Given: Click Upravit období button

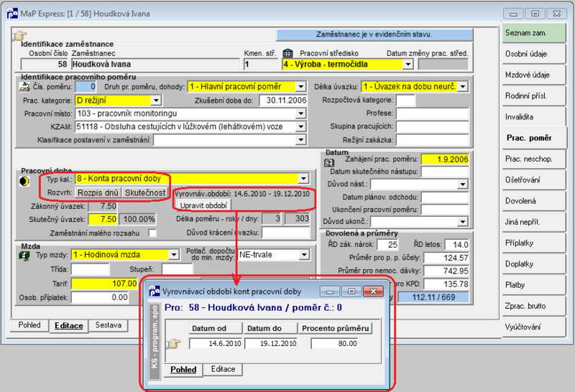Looking at the screenshot, I should (203, 205).
